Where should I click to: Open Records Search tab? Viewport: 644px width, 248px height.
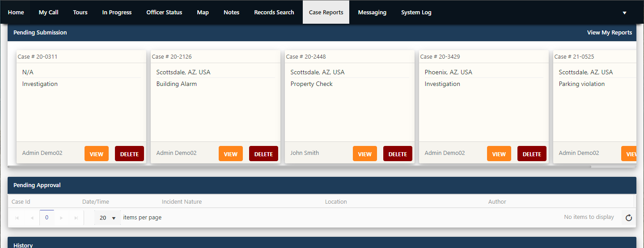[x=274, y=12]
